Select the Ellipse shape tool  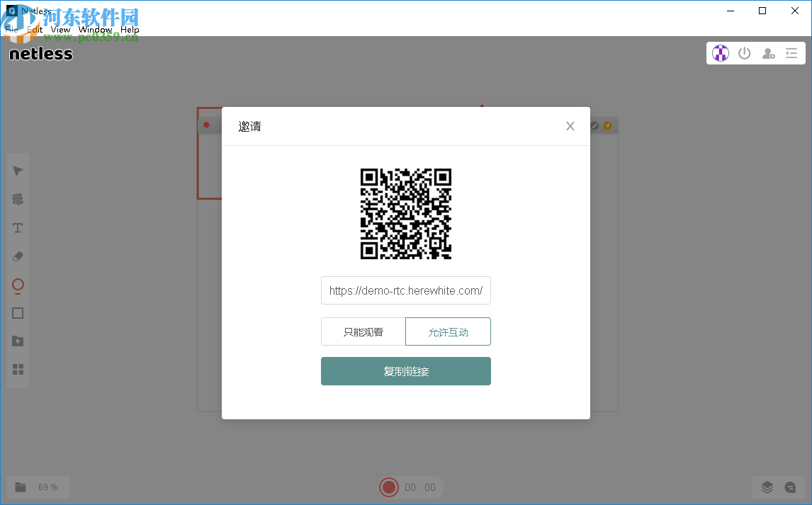(x=18, y=285)
